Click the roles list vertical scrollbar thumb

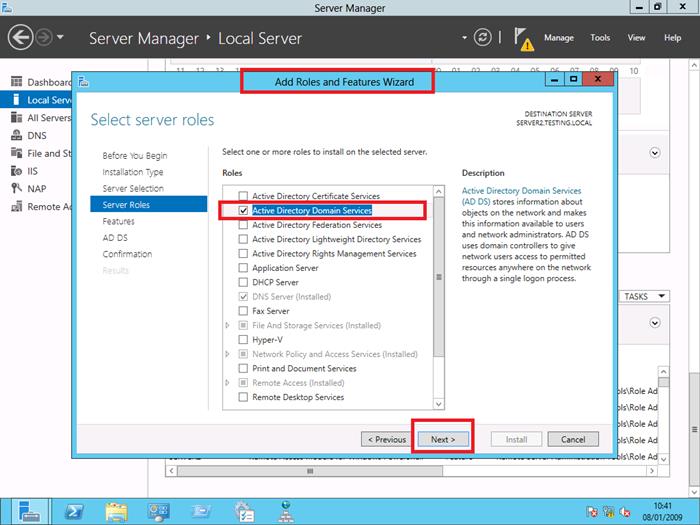click(x=438, y=277)
